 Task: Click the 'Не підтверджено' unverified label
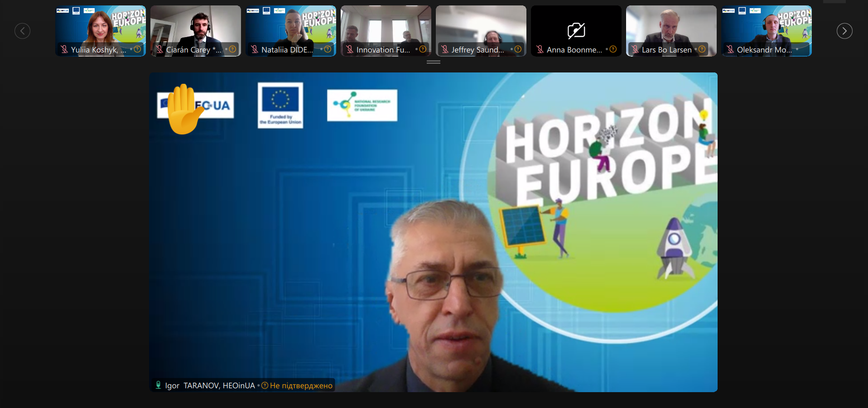tap(301, 386)
